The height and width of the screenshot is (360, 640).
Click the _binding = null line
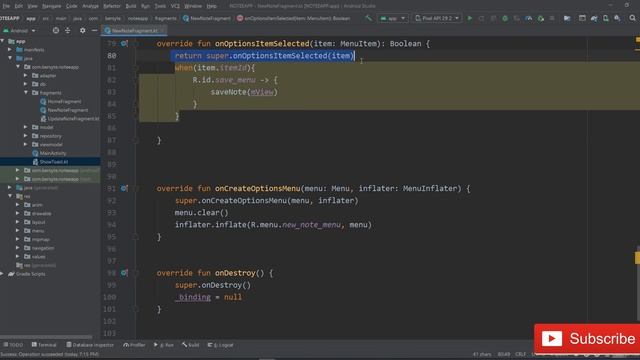209,297
